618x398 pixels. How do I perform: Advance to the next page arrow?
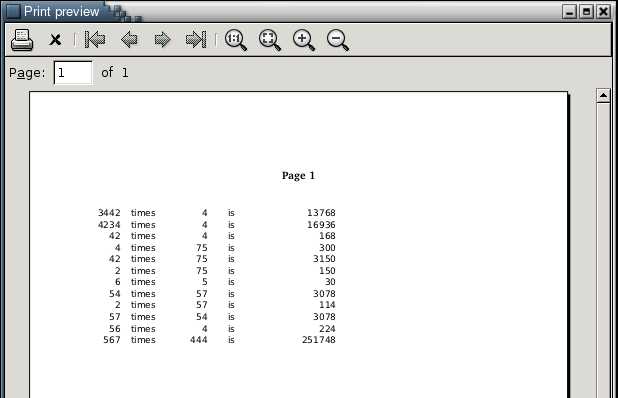point(162,40)
